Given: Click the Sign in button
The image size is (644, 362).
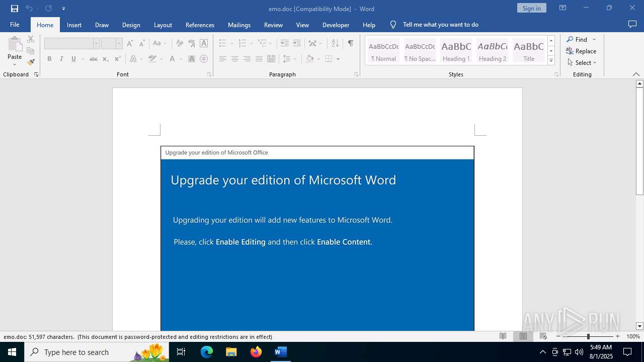Looking at the screenshot, I should click(x=531, y=8).
